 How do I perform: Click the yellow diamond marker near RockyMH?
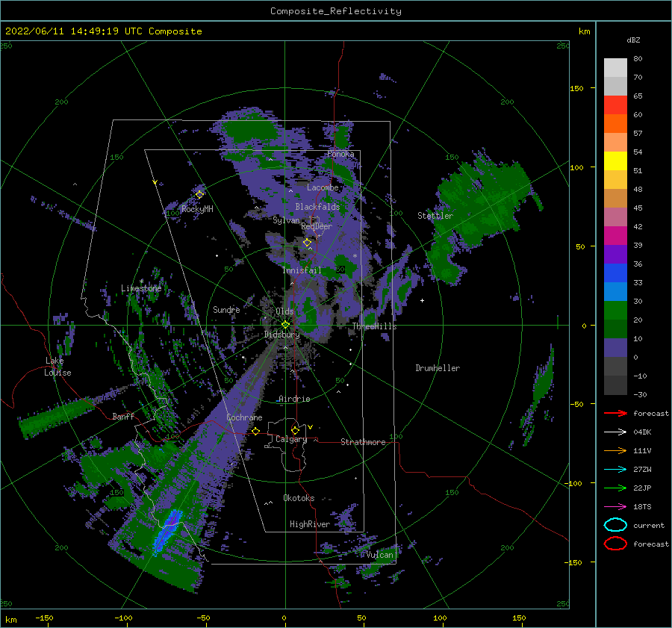tap(199, 195)
